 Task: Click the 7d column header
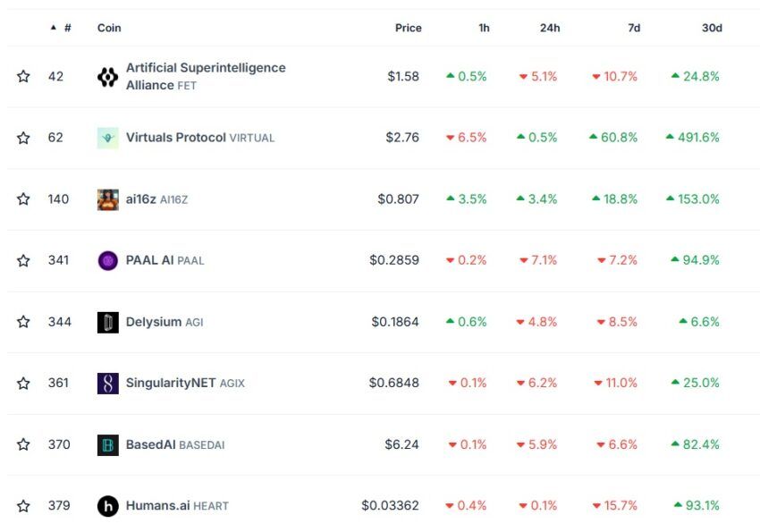click(x=634, y=28)
